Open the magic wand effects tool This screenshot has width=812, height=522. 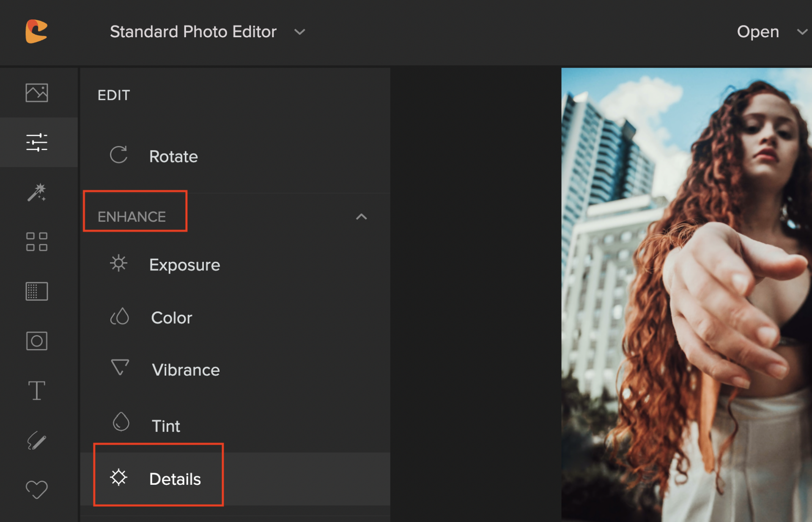point(37,192)
